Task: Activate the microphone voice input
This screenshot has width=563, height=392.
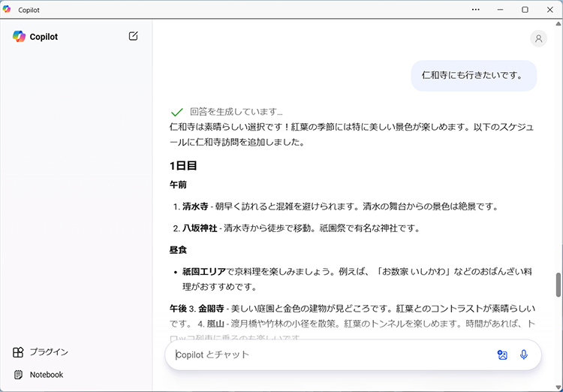Action: click(524, 355)
